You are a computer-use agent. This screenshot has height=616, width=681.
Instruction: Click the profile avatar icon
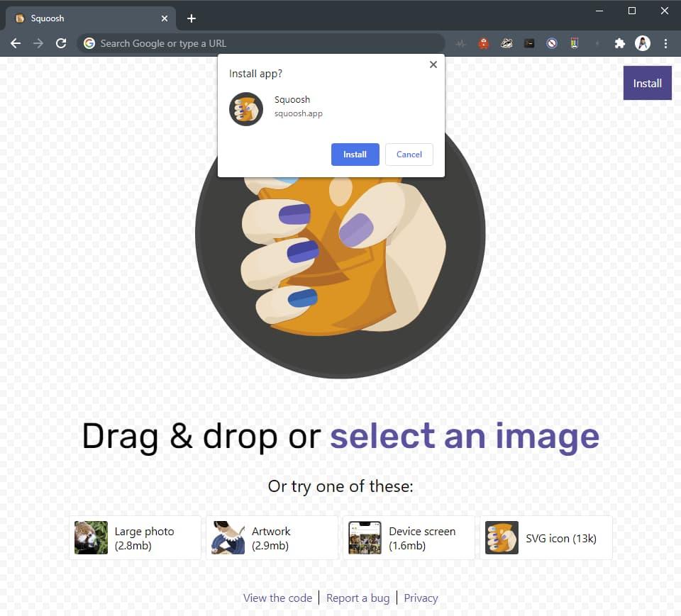(643, 43)
